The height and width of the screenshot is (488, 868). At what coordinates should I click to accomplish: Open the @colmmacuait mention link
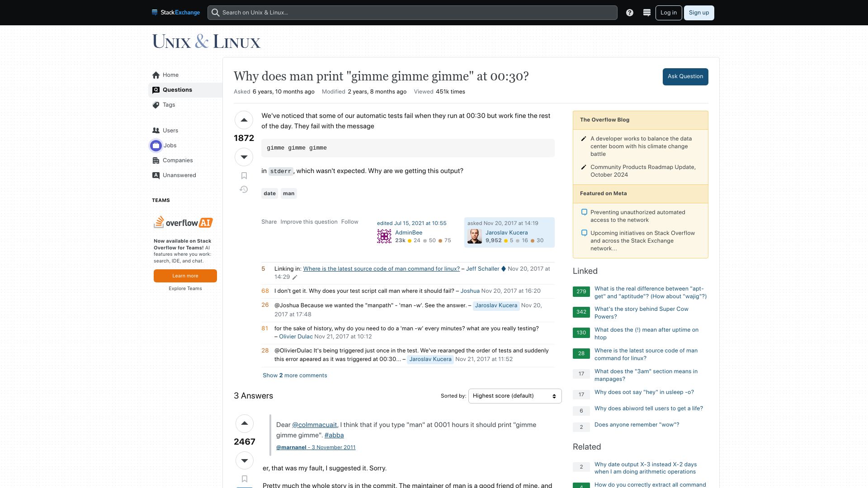point(314,425)
